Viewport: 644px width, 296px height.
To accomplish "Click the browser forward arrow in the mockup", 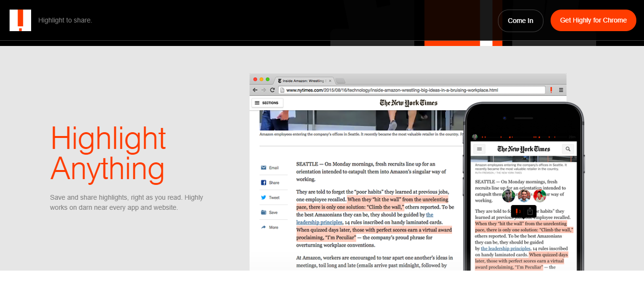I will pyautogui.click(x=264, y=90).
